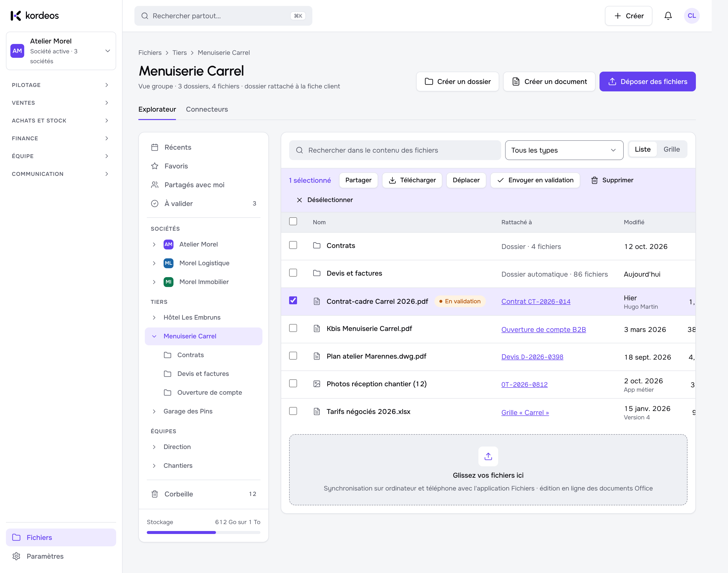Open the Tous les types dropdown
728x573 pixels.
564,150
